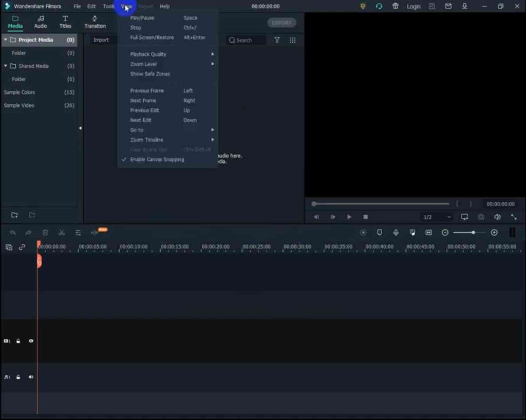The width and height of the screenshot is (526, 420).
Task: Toggle the auto ripple link icon
Action: [22, 247]
